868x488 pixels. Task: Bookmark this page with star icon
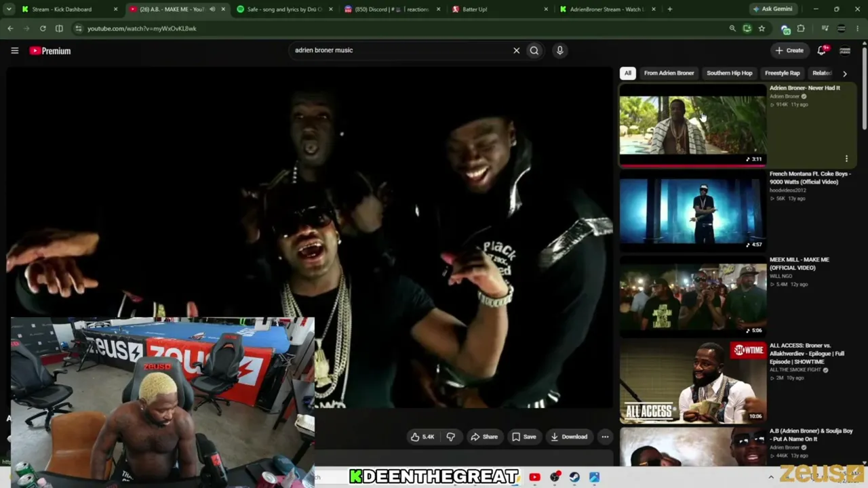click(762, 28)
